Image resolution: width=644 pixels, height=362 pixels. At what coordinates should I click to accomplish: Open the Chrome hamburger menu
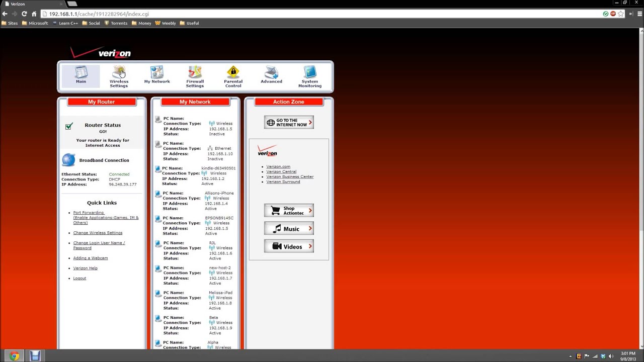point(639,14)
